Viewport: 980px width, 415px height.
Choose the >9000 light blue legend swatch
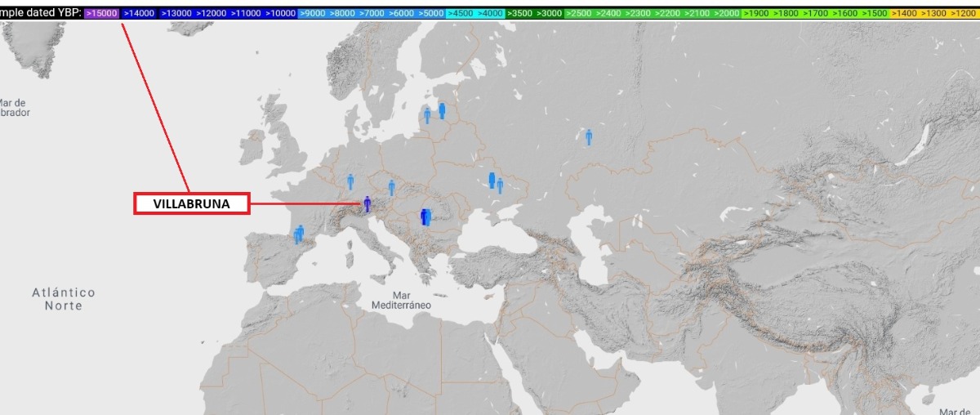click(x=314, y=14)
